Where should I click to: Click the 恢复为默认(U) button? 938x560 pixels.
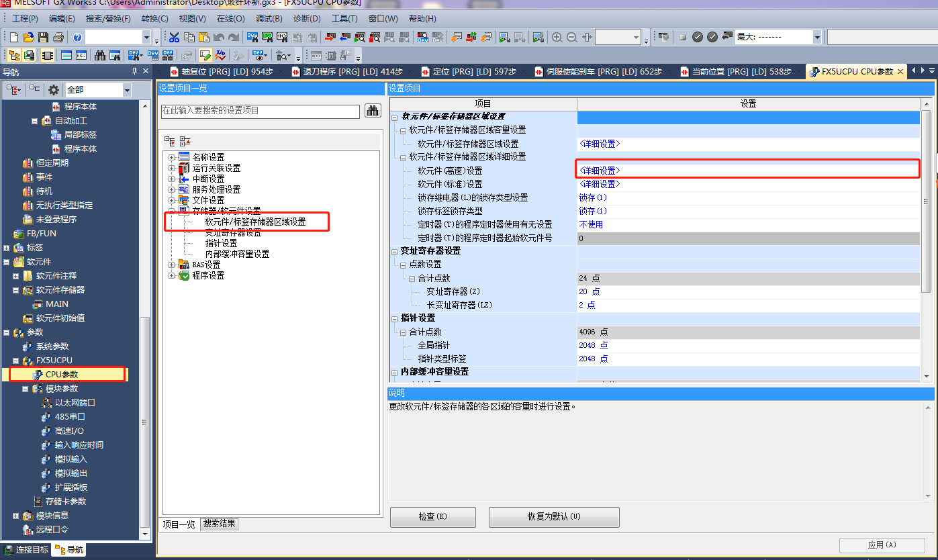(553, 517)
